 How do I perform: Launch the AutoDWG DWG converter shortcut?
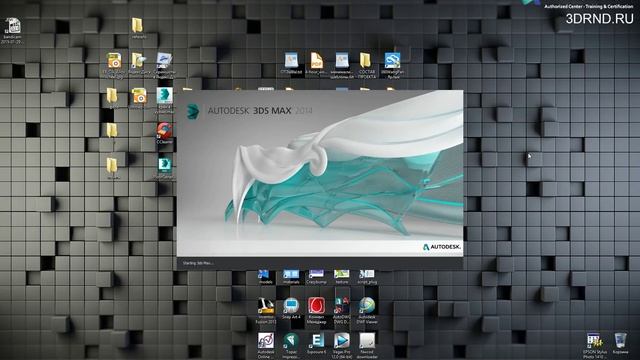[x=342, y=311]
